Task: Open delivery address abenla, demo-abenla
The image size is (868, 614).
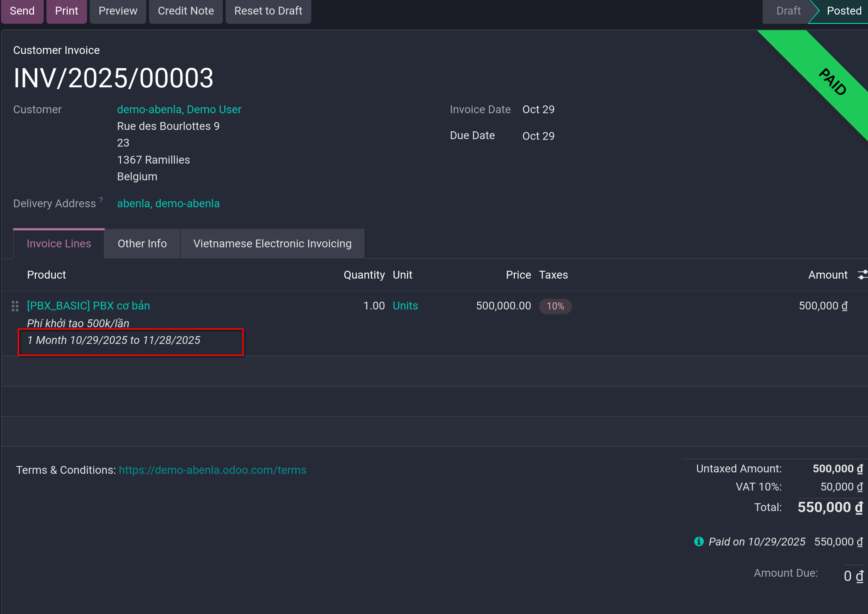Action: pyautogui.click(x=168, y=203)
